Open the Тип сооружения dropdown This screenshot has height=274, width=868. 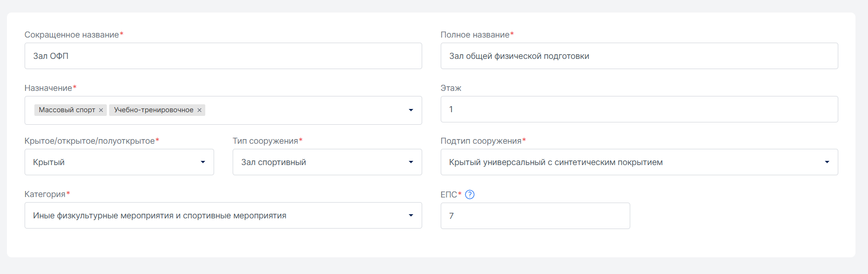(327, 162)
